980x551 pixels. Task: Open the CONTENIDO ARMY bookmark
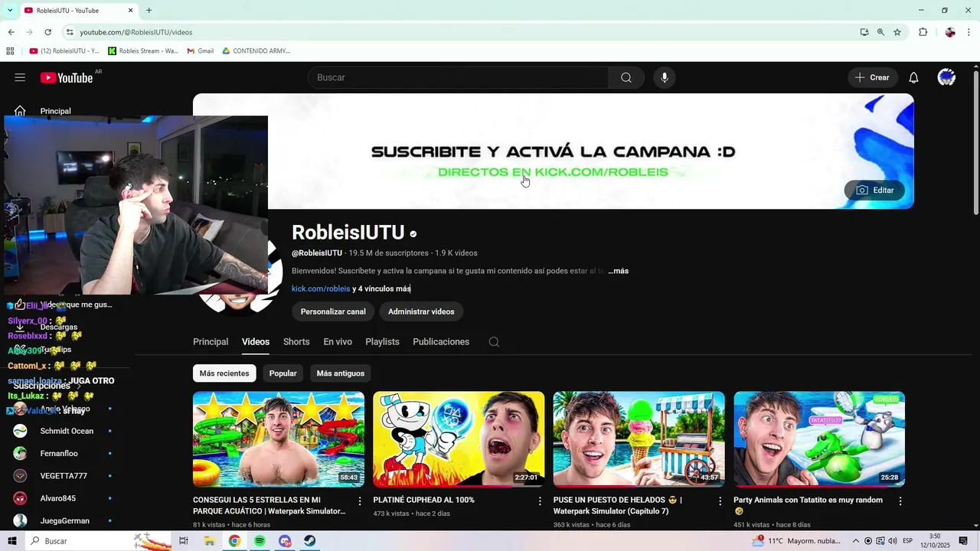click(x=256, y=51)
